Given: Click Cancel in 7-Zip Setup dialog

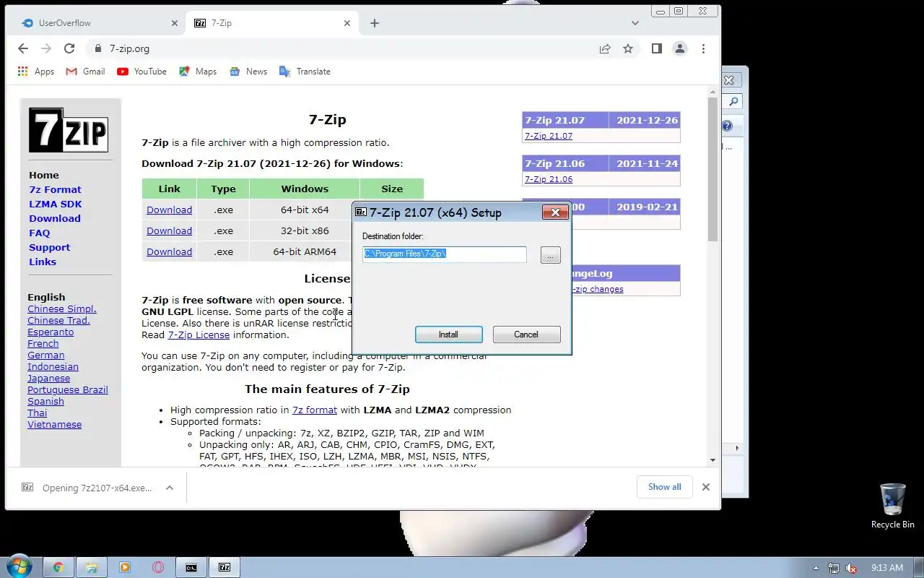Looking at the screenshot, I should click(526, 335).
